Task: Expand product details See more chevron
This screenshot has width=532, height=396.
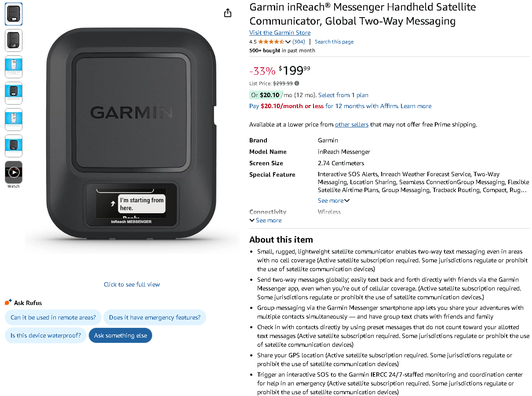Action: pos(266,221)
